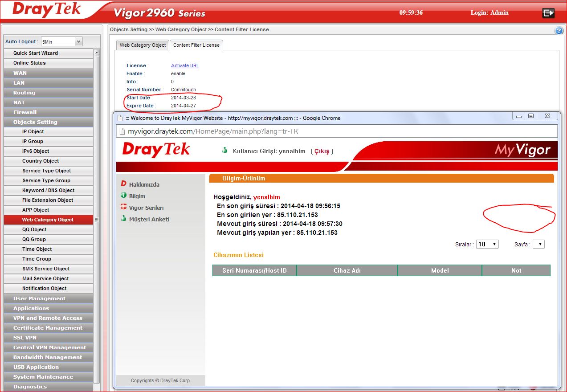
Task: Click the Müşteri Anketi person icon
Action: 123,219
